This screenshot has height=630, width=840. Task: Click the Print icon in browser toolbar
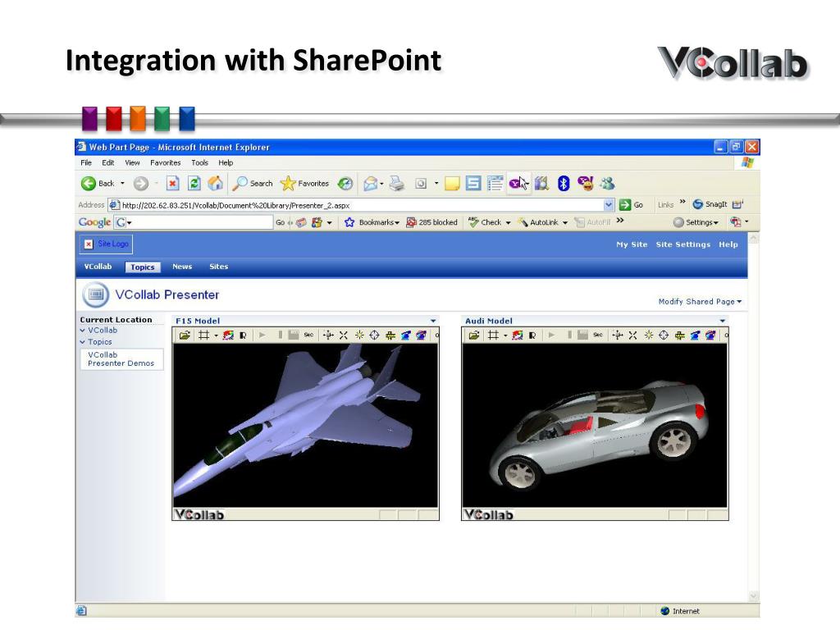click(397, 184)
